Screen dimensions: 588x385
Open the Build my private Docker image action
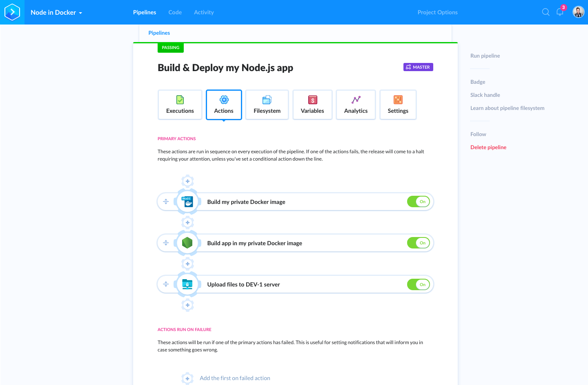[x=246, y=202]
